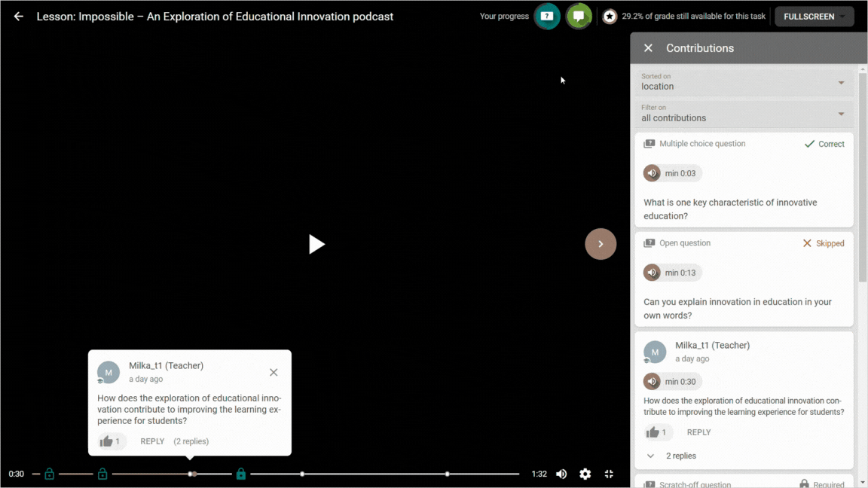Open the 'Sorted on location' dropdown
868x488 pixels.
[743, 82]
